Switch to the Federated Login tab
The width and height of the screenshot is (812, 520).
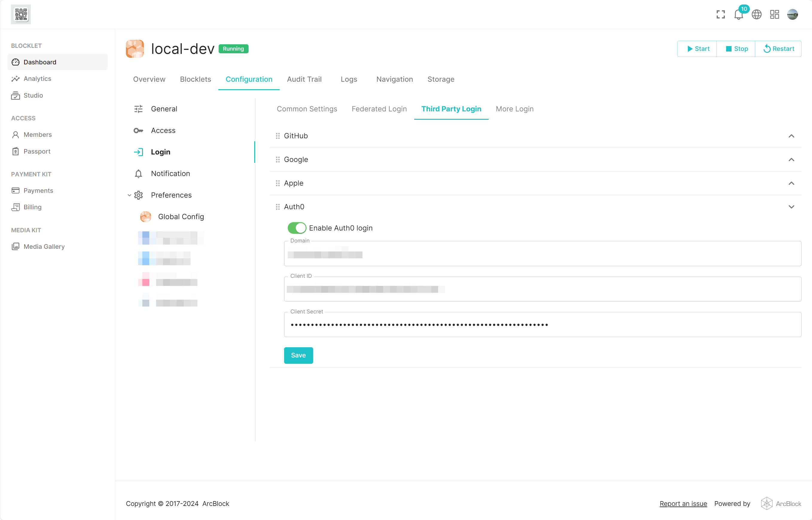tap(379, 109)
